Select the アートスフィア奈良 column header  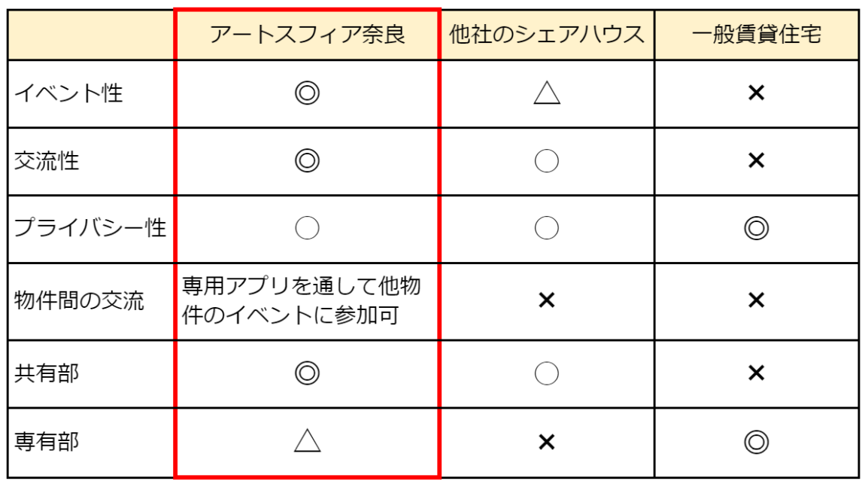307,35
